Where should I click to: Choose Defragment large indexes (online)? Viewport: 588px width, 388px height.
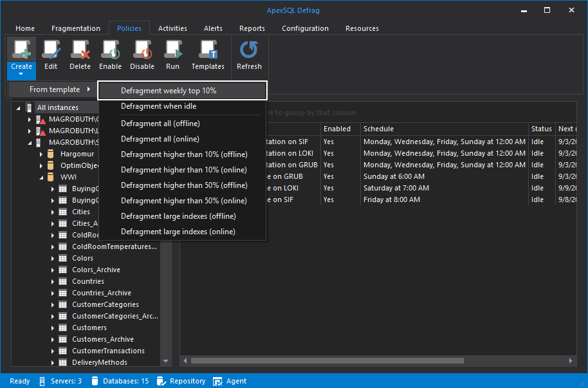182,232
